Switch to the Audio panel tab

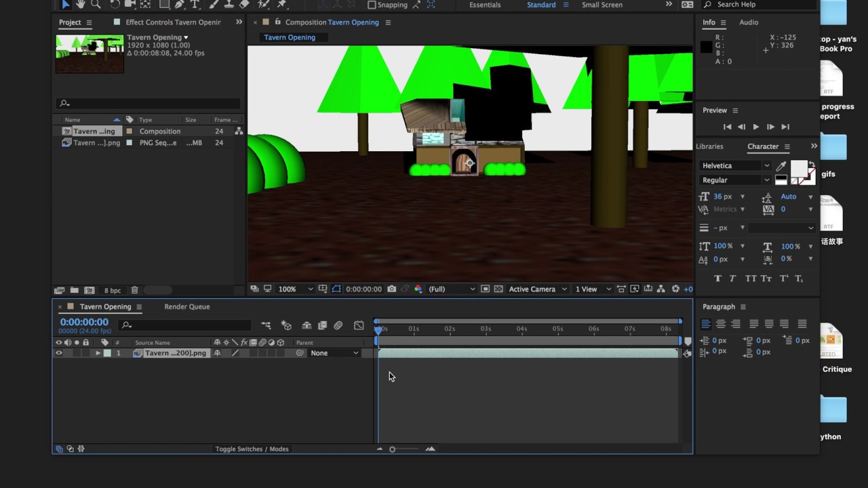pyautogui.click(x=749, y=22)
